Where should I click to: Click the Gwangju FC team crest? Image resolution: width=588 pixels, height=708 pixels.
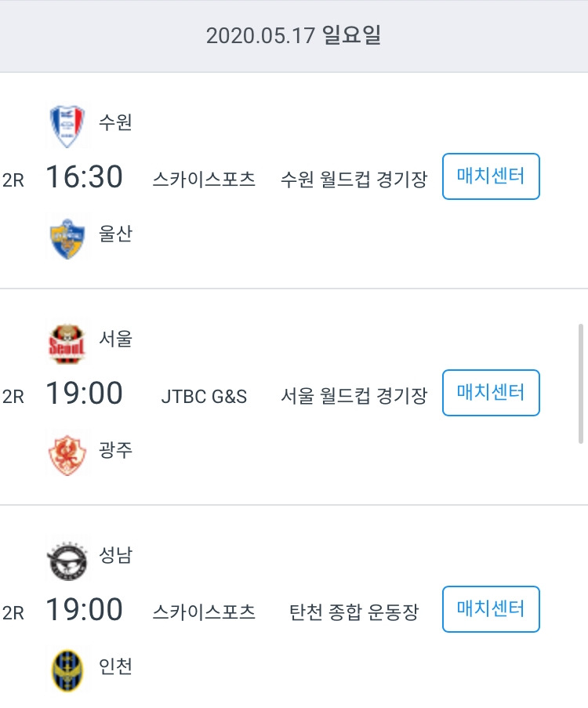pos(67,455)
